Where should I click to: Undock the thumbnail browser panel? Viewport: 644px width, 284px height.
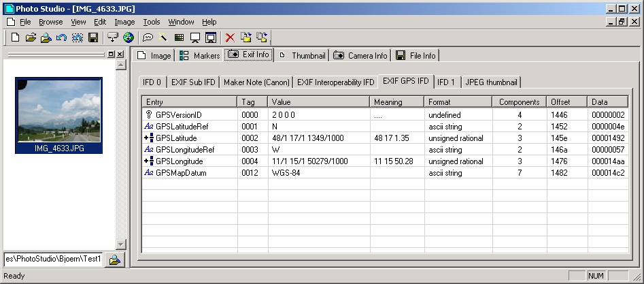pyautogui.click(x=111, y=54)
